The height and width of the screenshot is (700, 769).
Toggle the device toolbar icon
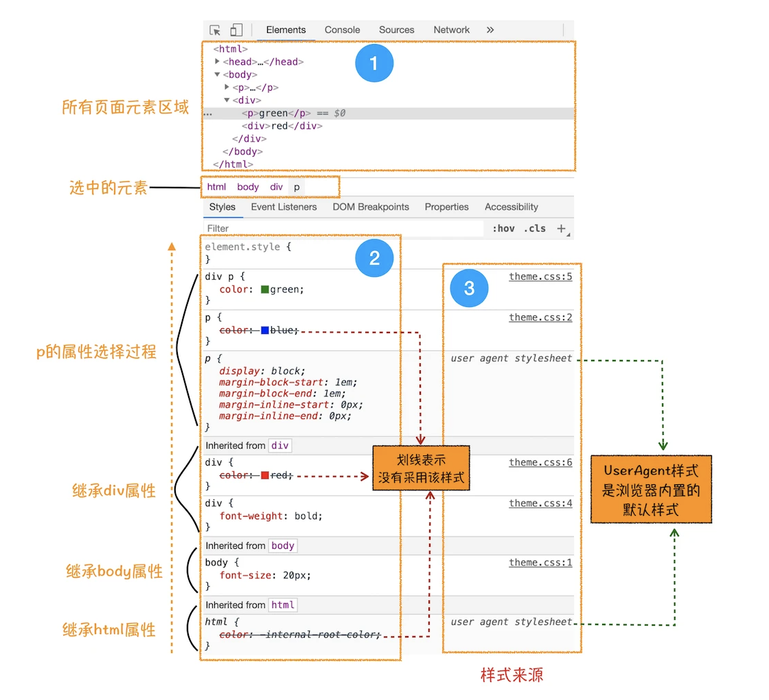236,30
